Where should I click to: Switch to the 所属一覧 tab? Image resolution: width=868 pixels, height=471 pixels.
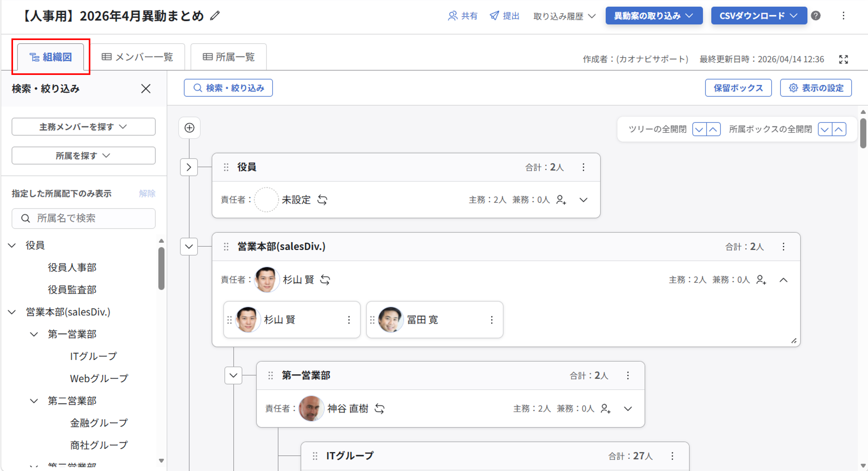(x=228, y=57)
